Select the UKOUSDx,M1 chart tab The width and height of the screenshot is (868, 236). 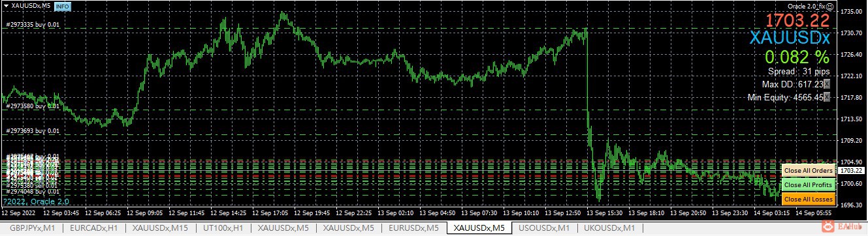coord(609,228)
